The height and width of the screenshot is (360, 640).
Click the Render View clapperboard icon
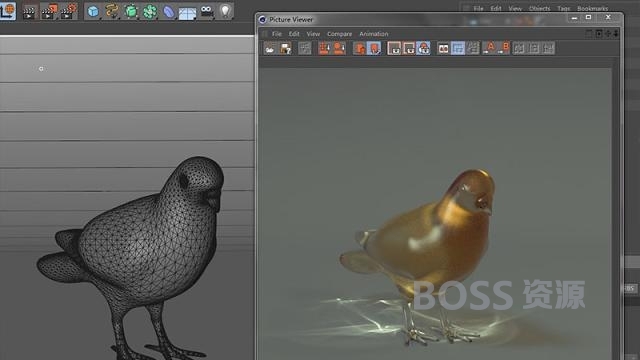(x=29, y=12)
